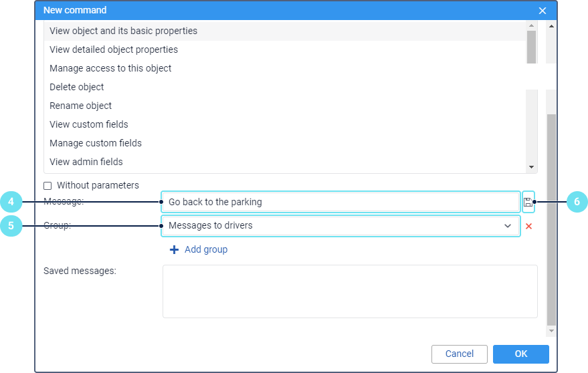Confirm the command with OK
Image resolution: width=588 pixels, height=373 pixels.
[521, 354]
